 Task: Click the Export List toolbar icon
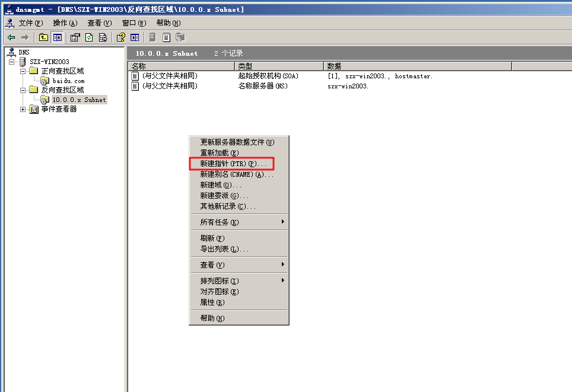pos(103,37)
